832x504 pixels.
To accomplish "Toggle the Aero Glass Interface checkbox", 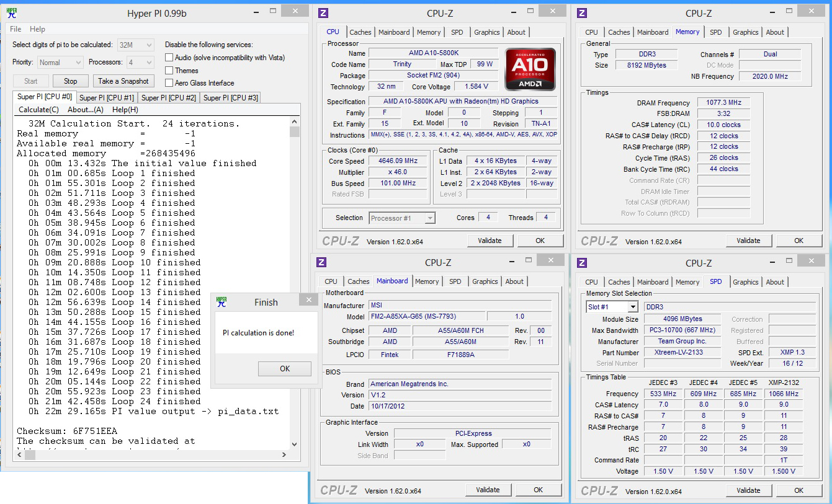I will pos(169,83).
